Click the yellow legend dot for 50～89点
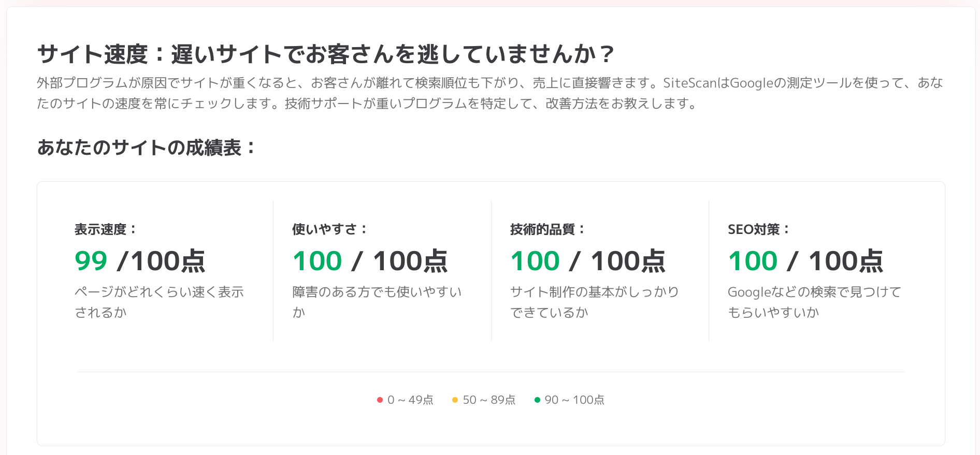Image resolution: width=980 pixels, height=455 pixels. pos(455,400)
